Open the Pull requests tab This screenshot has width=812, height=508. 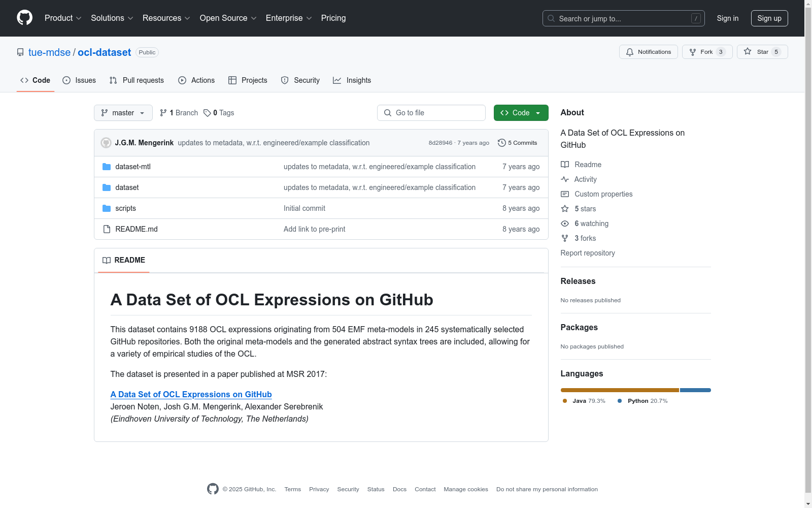point(137,80)
